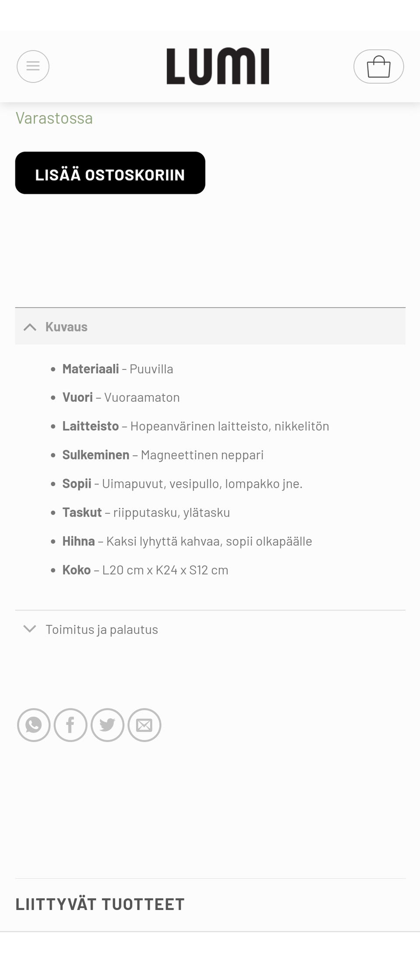Select the circular Facebook share button
The width and height of the screenshot is (420, 980).
(x=70, y=725)
